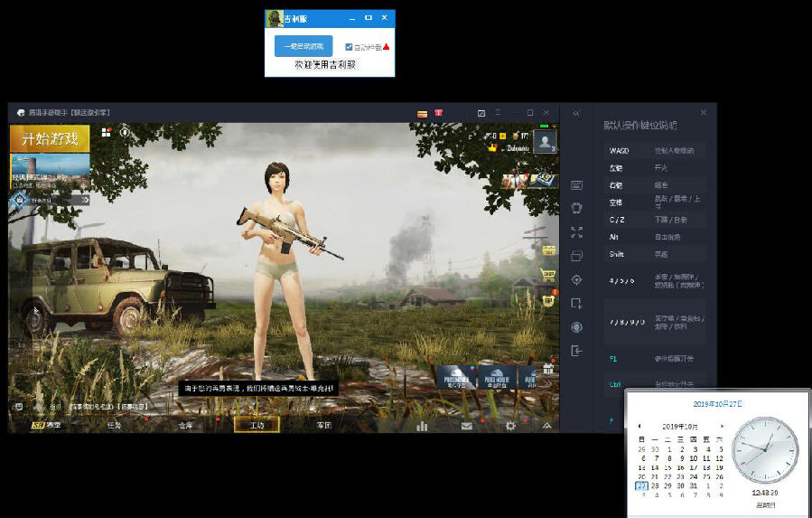Open the multi-window icon in sidebar
812x518 pixels.
(x=576, y=256)
